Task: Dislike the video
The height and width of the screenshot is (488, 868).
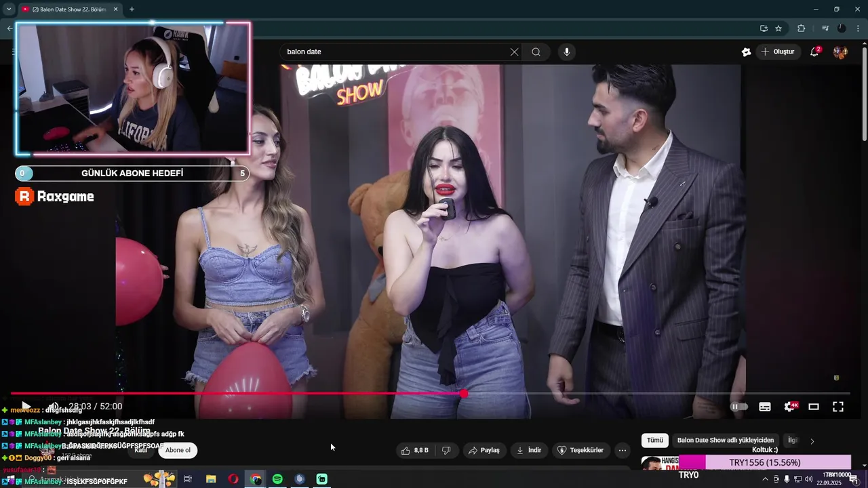Action: tap(446, 450)
